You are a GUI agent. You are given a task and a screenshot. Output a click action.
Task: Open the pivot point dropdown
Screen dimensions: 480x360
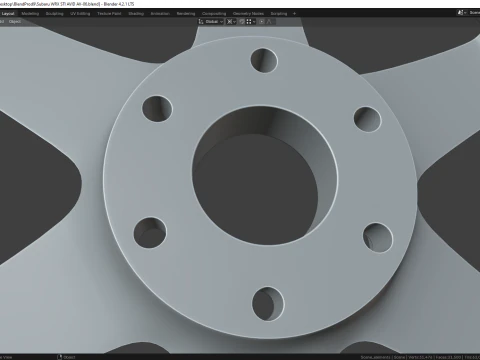pos(231,22)
